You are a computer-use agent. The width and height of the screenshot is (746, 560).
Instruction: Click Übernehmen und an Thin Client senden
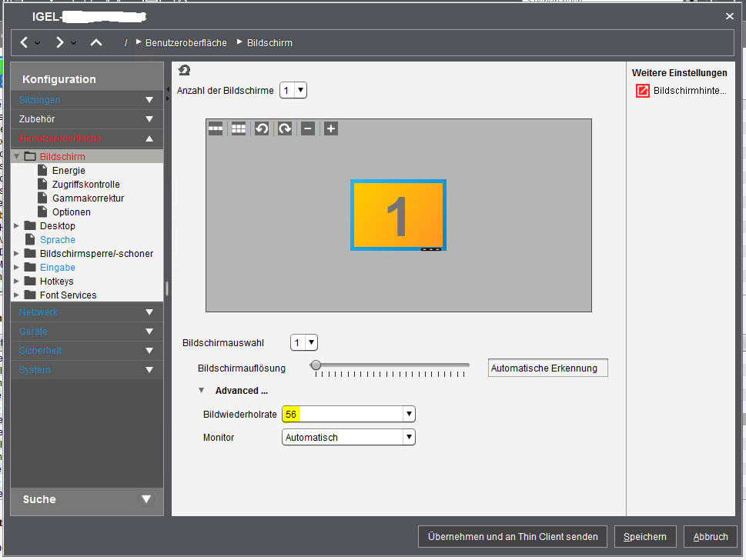[512, 537]
